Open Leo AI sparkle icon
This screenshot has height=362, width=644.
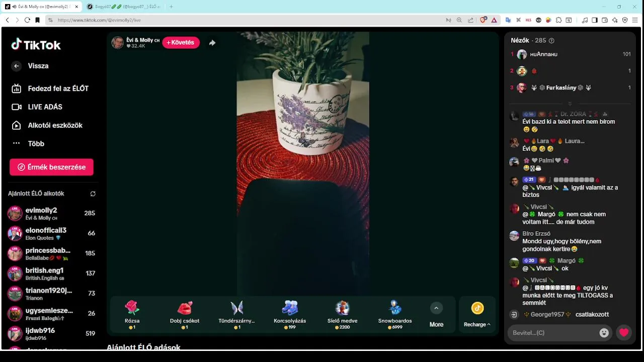(615, 20)
